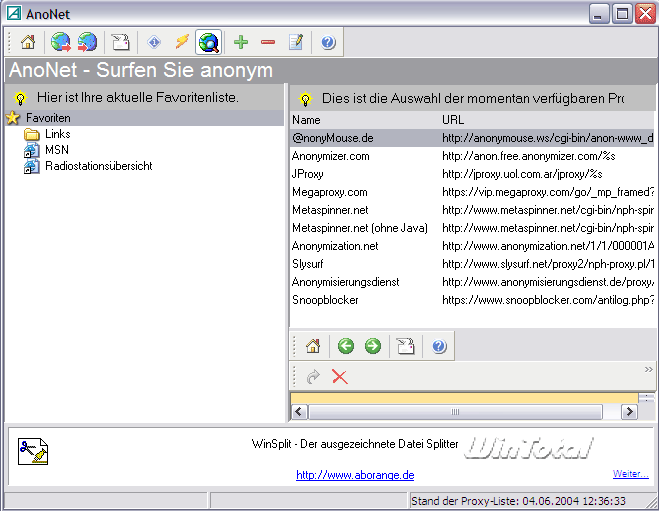Go back with the green left arrow
The width and height of the screenshot is (659, 511).
point(346,346)
